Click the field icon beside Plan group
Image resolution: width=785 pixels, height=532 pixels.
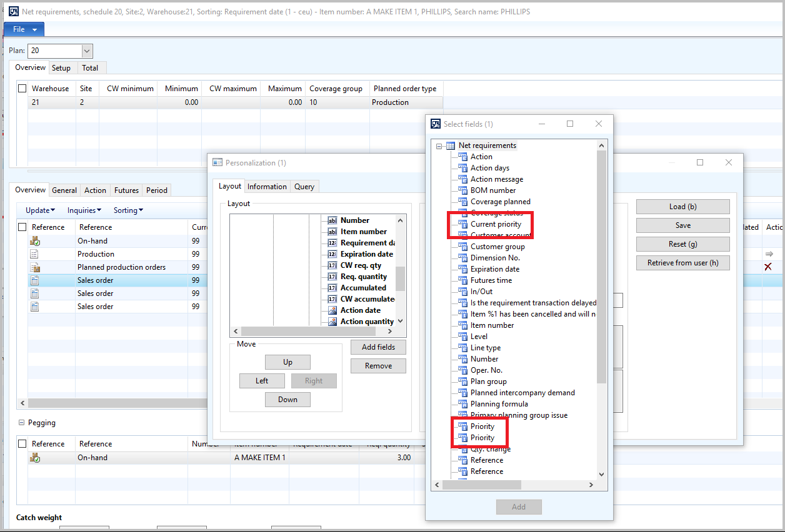coord(463,382)
